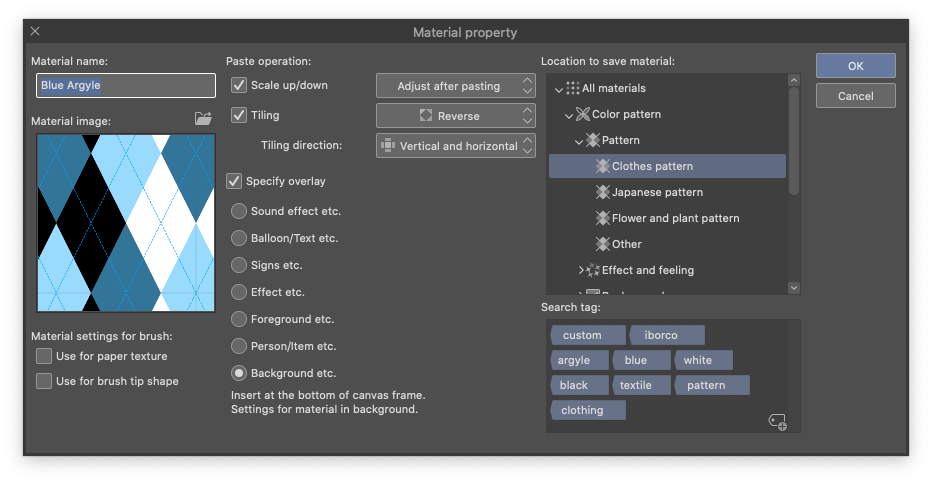Click the Other pattern category icon
This screenshot has height=483, width=932.
click(602, 244)
